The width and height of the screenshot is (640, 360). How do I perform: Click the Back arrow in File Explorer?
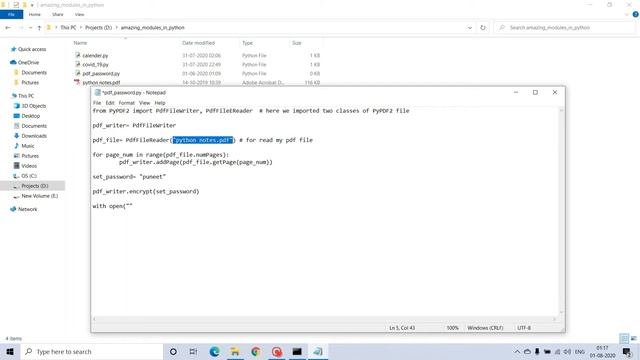(8, 28)
